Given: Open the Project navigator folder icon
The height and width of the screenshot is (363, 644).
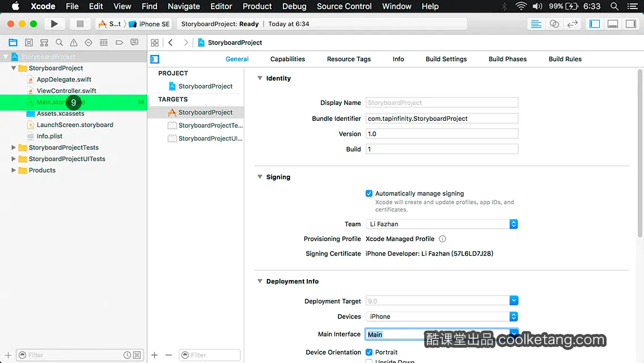Looking at the screenshot, I should point(13,43).
